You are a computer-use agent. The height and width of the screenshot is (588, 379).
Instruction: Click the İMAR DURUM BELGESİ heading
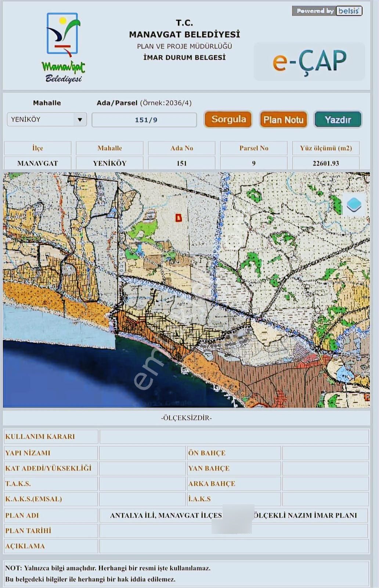pyautogui.click(x=184, y=58)
